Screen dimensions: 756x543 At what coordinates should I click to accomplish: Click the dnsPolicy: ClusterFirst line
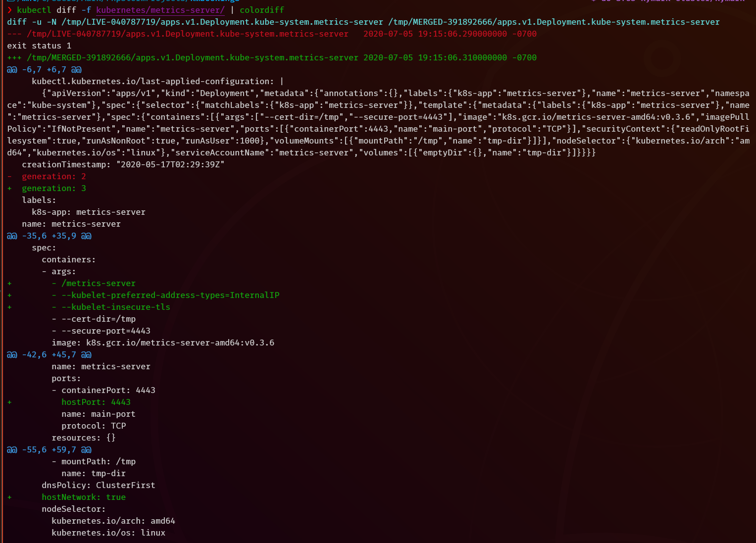pos(98,485)
